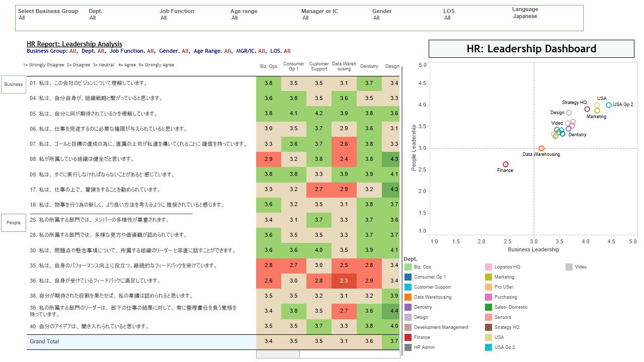
Task: Select the Finance red legend swatch
Action: [408, 337]
